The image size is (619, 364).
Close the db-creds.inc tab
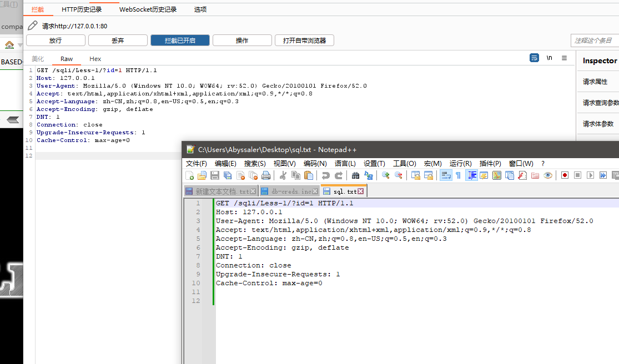(x=315, y=191)
